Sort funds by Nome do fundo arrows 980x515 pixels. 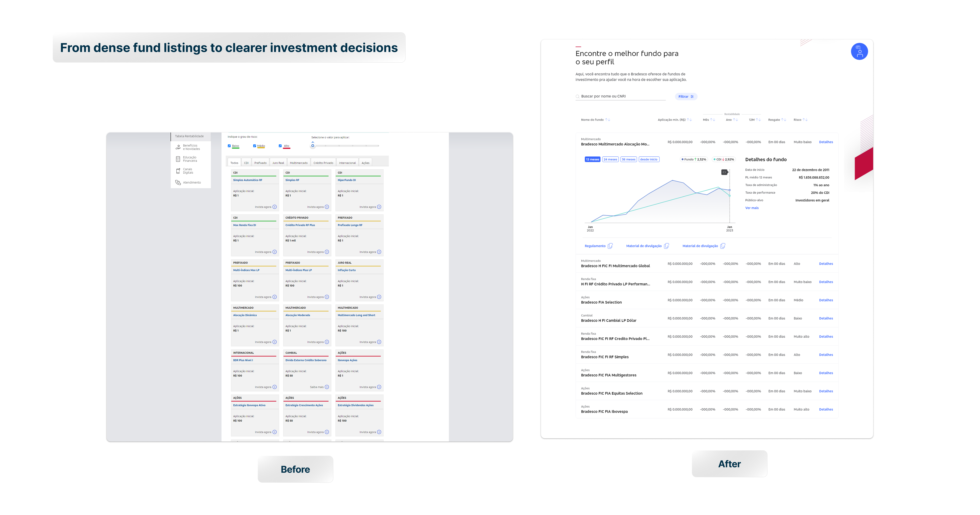[x=608, y=119]
